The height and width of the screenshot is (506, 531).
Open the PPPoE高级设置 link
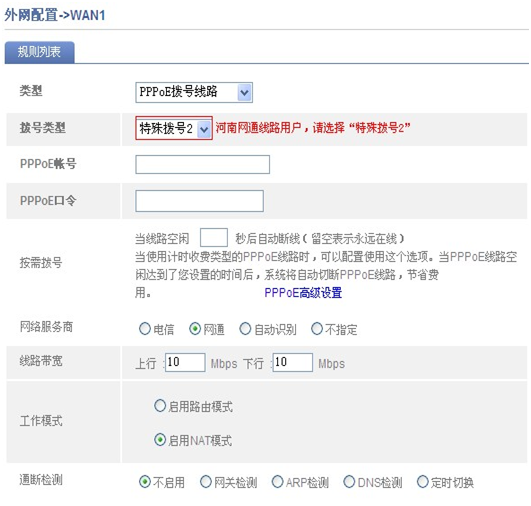coord(303,293)
